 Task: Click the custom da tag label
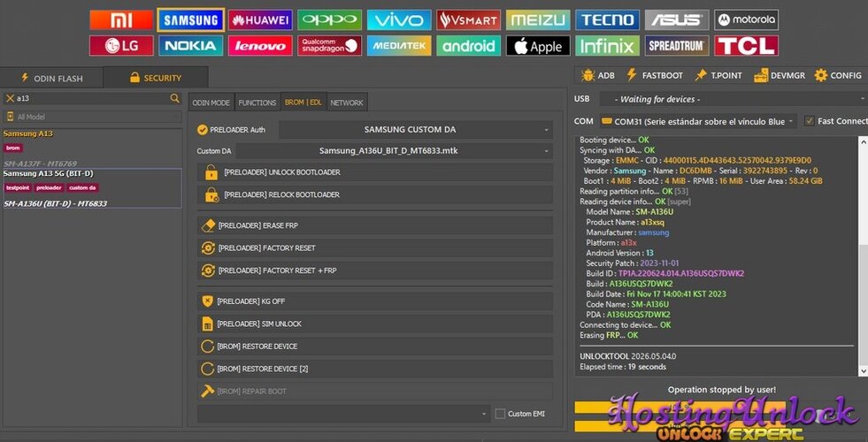pos(82,188)
